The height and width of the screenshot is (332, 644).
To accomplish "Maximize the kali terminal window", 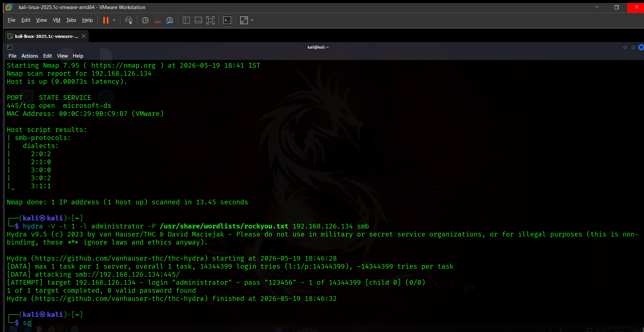I will coord(633,47).
